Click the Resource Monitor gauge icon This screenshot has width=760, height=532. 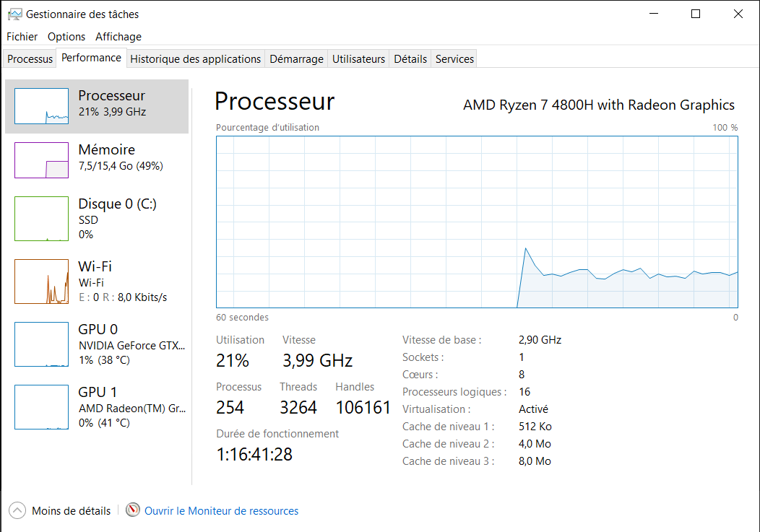click(x=132, y=511)
